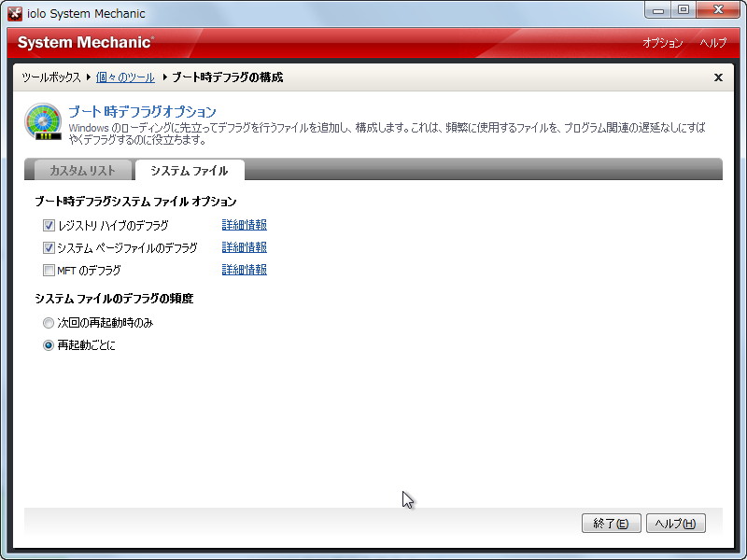Uncheck レジストリ ハイブのデフラグ checkbox
Viewport: 747px width, 560px height.
49,225
